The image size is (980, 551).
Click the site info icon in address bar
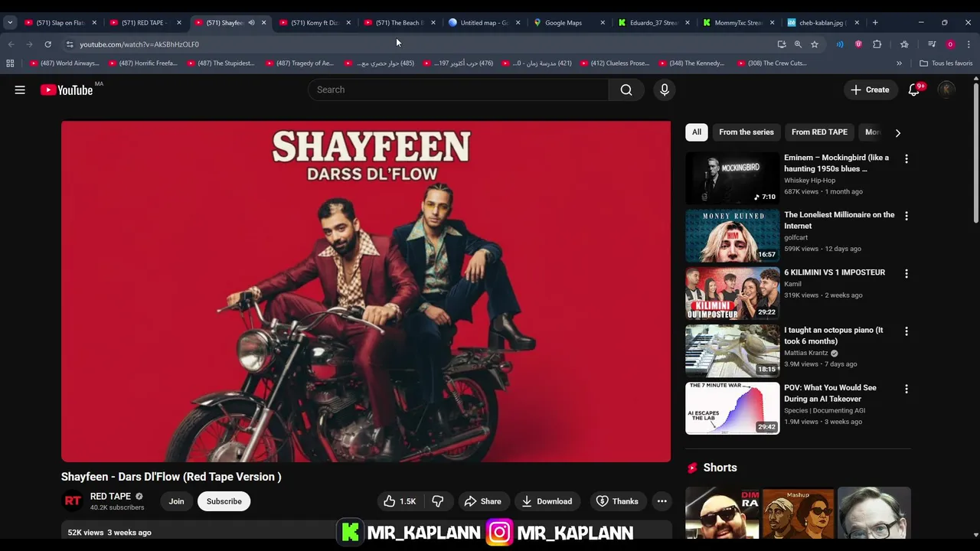click(69, 44)
